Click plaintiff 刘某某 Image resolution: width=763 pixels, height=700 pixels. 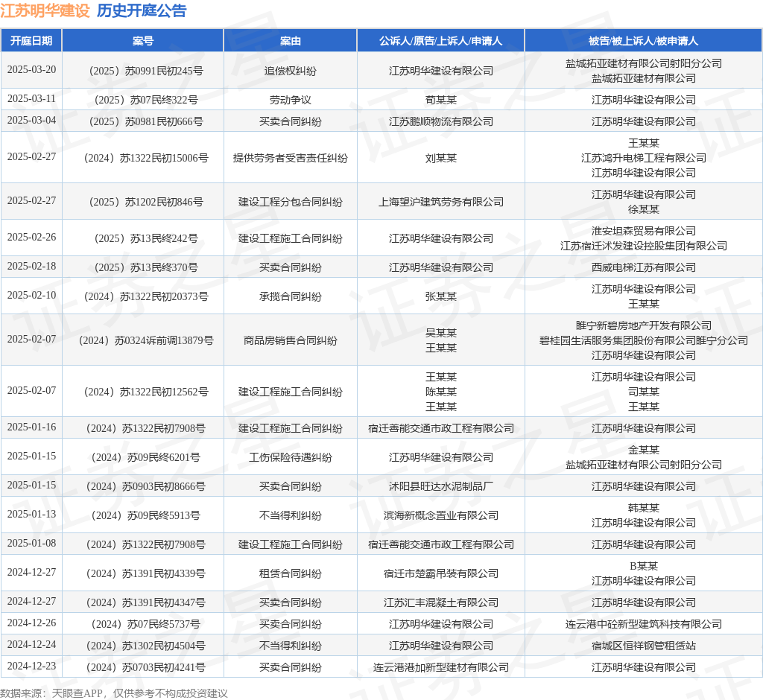[x=441, y=158]
